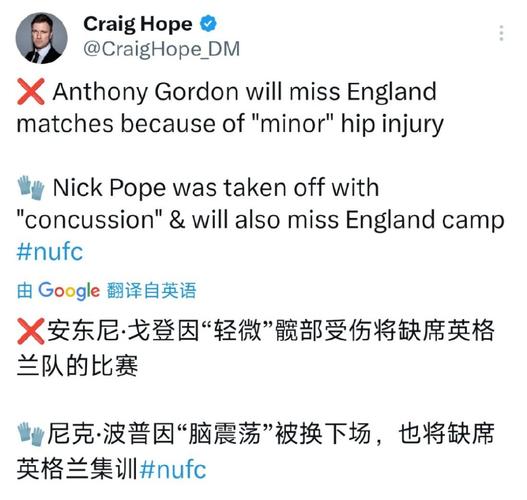Screen dimensions: 527x500
Task: Open Craig Hope's profile avatar photo
Action: click(41, 38)
